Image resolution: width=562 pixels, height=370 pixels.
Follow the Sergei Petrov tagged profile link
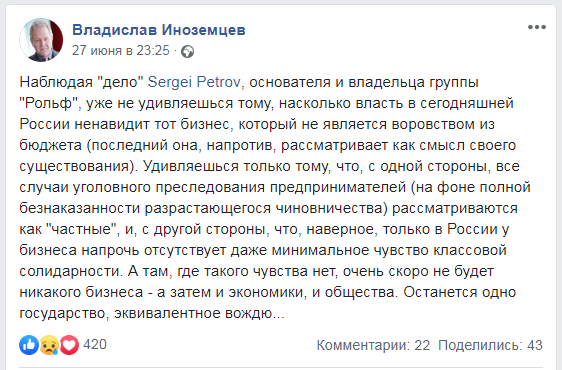pos(194,82)
